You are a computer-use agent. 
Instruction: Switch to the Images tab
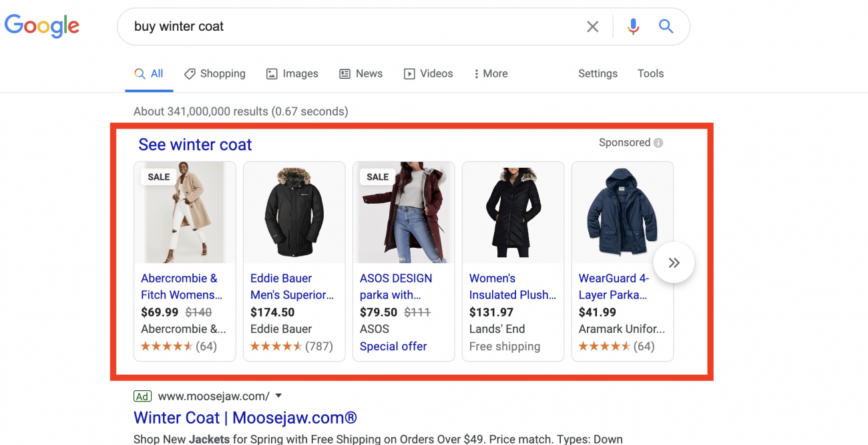pos(292,73)
